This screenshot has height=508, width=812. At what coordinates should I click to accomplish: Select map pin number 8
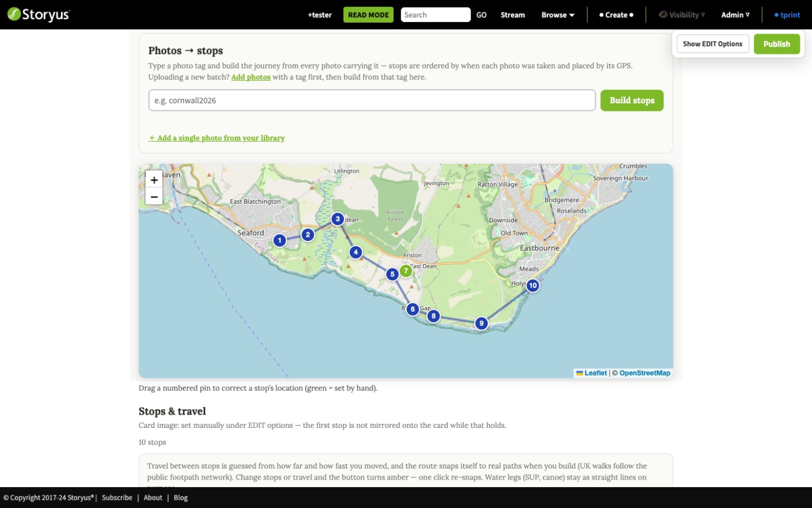[x=433, y=316]
